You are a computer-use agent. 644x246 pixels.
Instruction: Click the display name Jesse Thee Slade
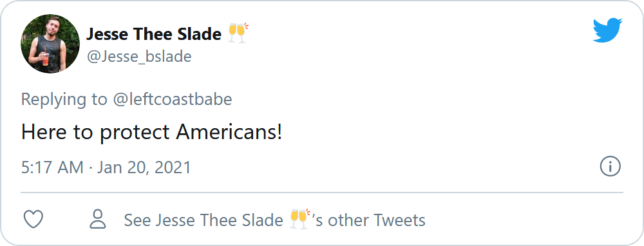154,34
